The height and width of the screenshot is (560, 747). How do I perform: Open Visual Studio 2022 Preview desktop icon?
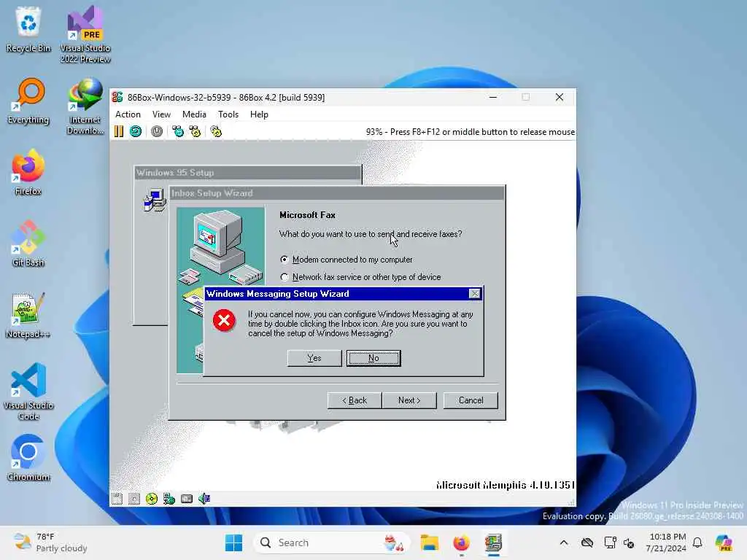tap(85, 35)
